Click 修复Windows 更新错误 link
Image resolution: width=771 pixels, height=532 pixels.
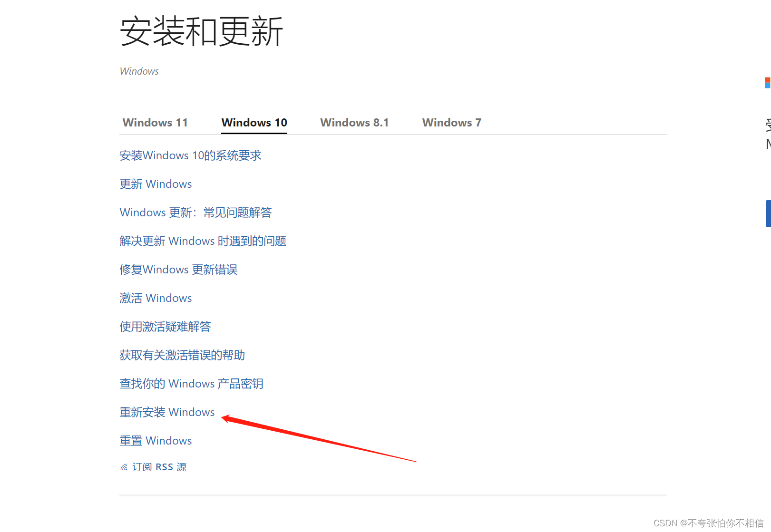click(x=178, y=270)
